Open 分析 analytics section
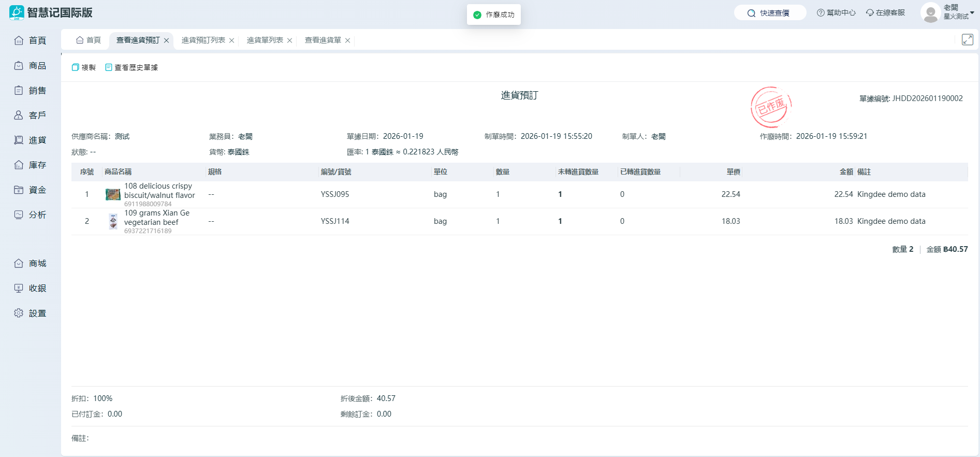 tap(31, 215)
